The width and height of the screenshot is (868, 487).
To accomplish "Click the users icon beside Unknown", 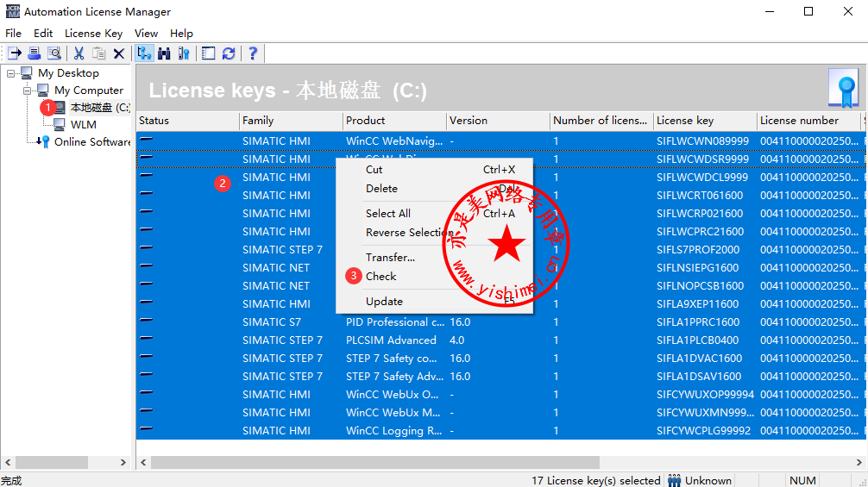I will click(x=674, y=480).
